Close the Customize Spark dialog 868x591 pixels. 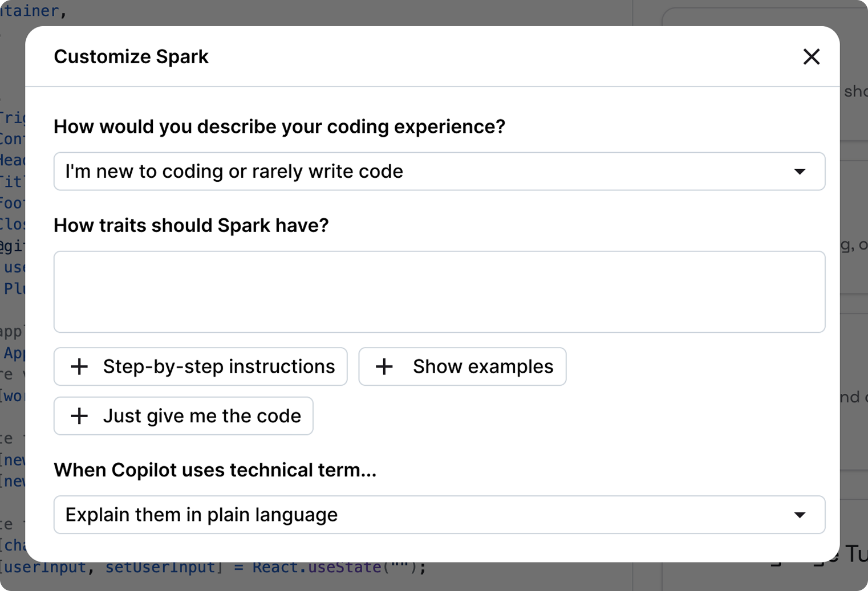[811, 56]
